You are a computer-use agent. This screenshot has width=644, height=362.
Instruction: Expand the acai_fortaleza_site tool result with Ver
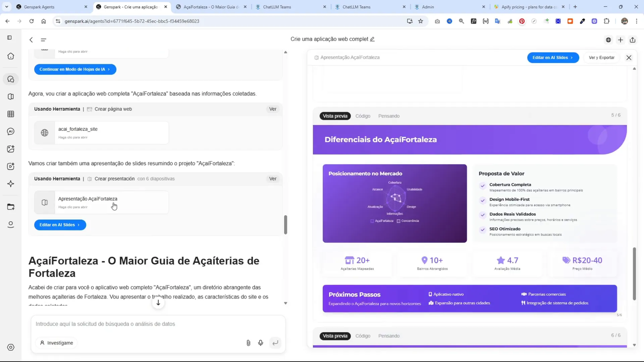coord(272,109)
